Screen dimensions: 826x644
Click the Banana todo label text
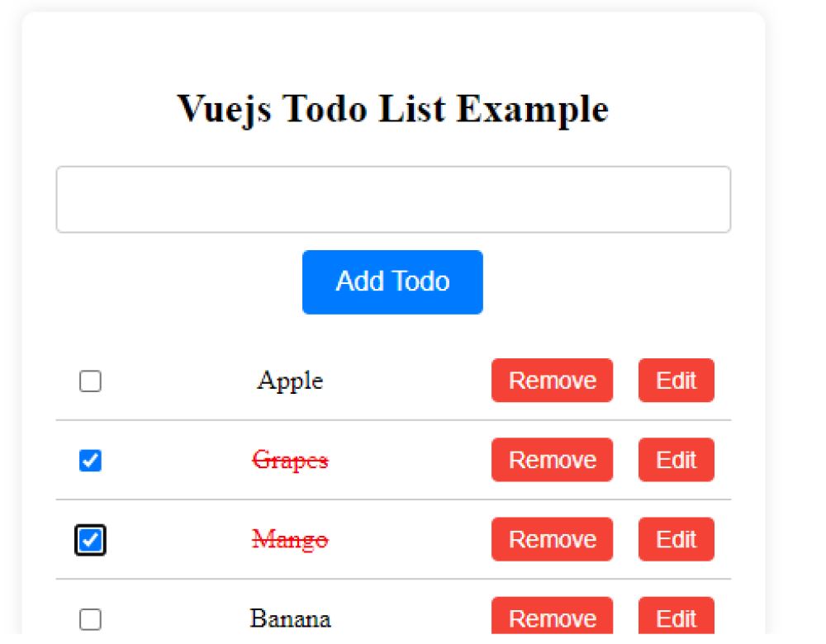point(290,618)
